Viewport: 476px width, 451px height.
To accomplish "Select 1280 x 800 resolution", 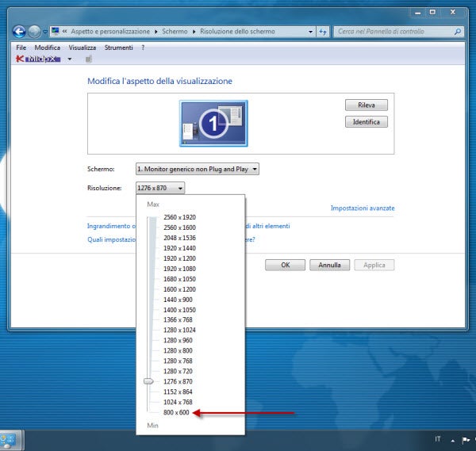I will pyautogui.click(x=178, y=350).
